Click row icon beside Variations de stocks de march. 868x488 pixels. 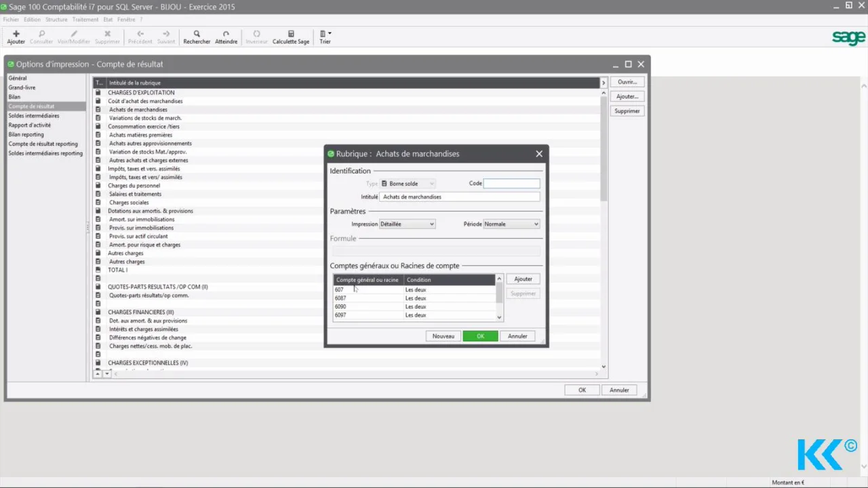[x=98, y=118]
